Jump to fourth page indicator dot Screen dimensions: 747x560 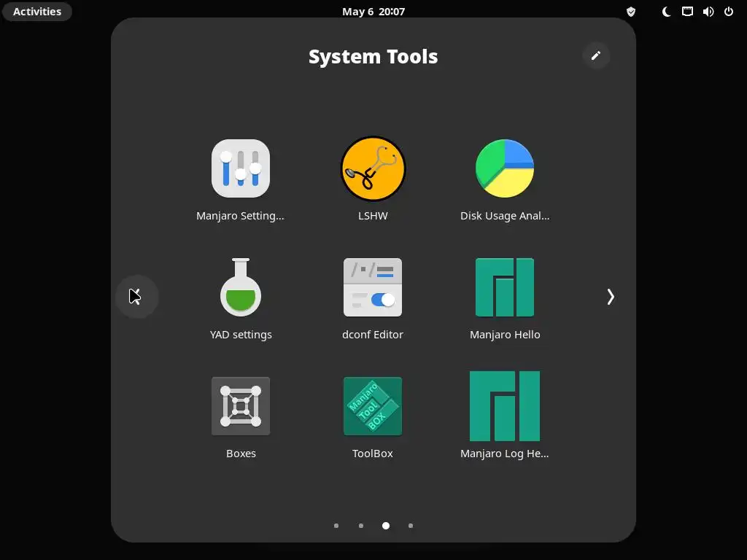tap(411, 526)
